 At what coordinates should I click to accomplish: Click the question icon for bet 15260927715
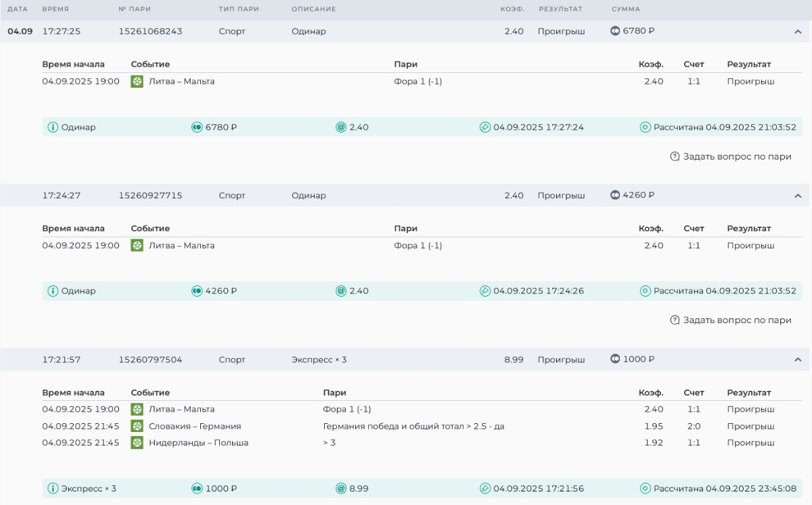click(675, 320)
